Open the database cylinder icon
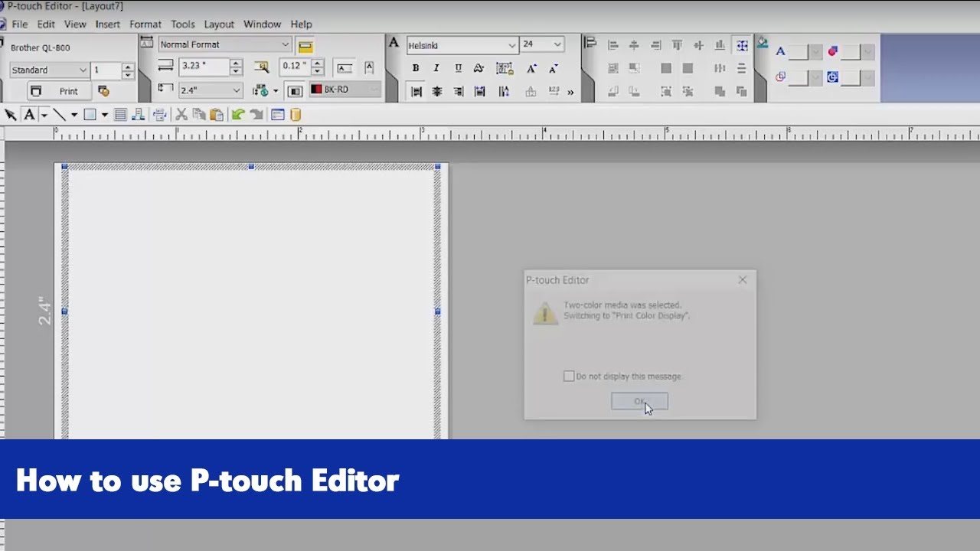The image size is (980, 551). click(x=296, y=115)
